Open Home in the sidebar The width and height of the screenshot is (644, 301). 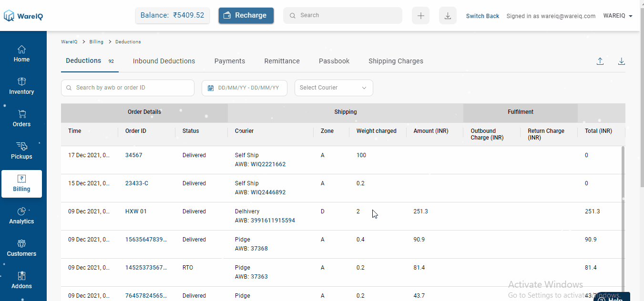[21, 54]
